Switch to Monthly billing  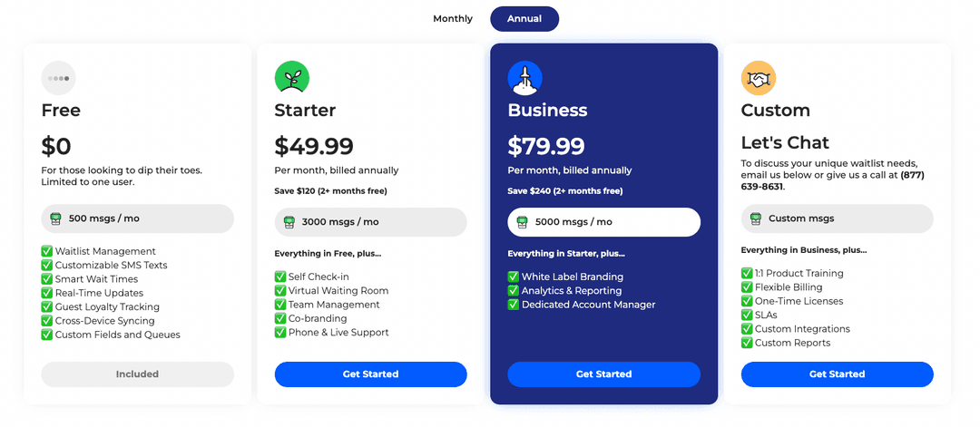click(x=453, y=19)
